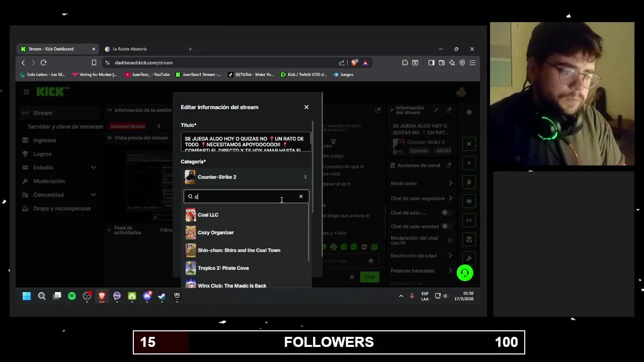Bookmark this page
The image size is (644, 362).
click(x=94, y=63)
